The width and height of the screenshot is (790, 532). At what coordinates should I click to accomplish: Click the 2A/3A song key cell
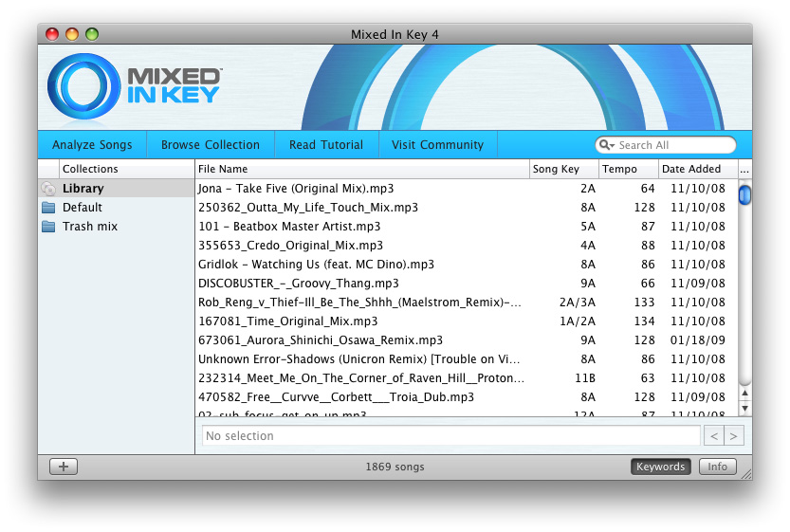click(578, 303)
